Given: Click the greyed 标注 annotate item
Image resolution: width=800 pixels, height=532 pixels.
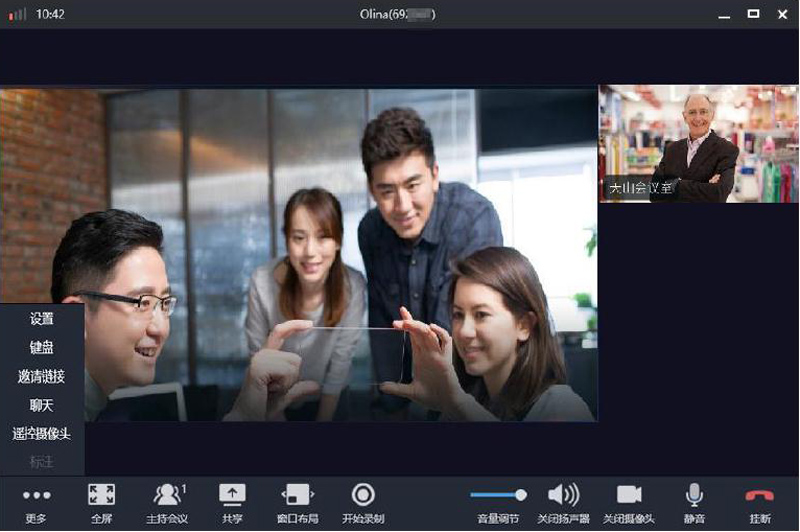Looking at the screenshot, I should pyautogui.click(x=41, y=462).
